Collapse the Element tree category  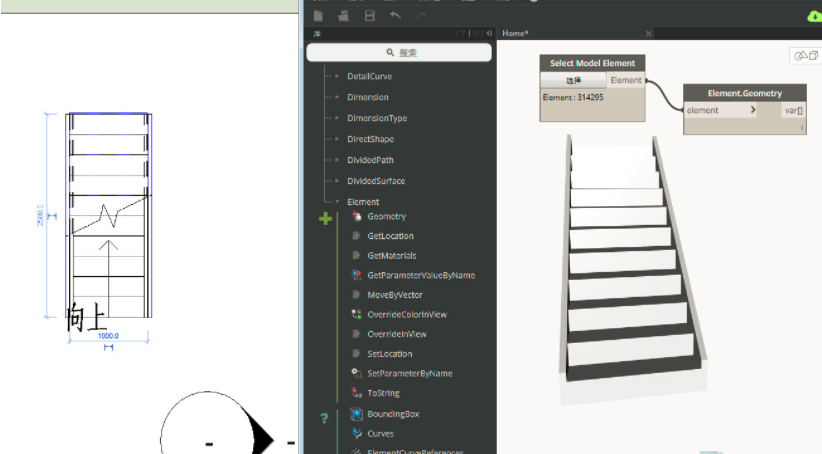(x=337, y=202)
